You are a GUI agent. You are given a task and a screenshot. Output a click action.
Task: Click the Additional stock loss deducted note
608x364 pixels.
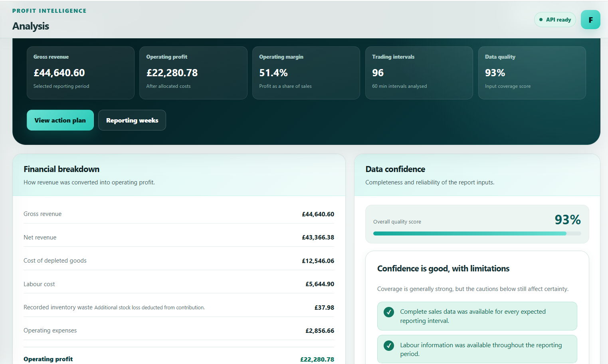click(x=150, y=308)
